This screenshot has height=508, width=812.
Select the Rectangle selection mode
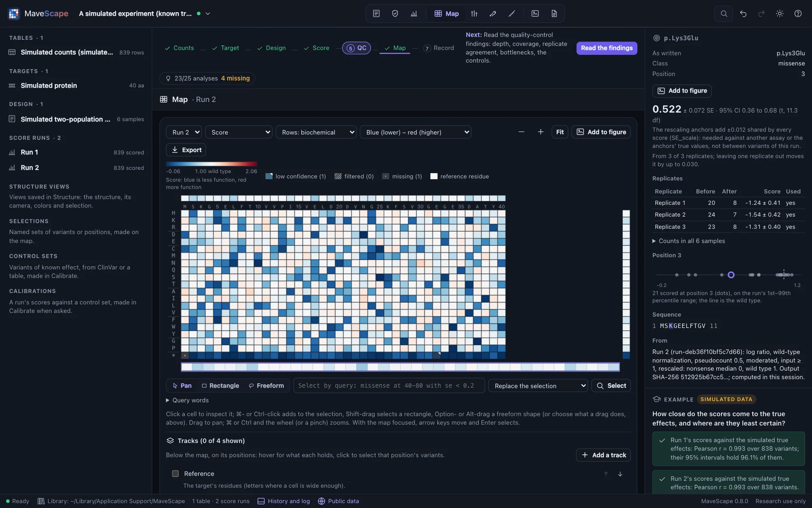click(220, 386)
